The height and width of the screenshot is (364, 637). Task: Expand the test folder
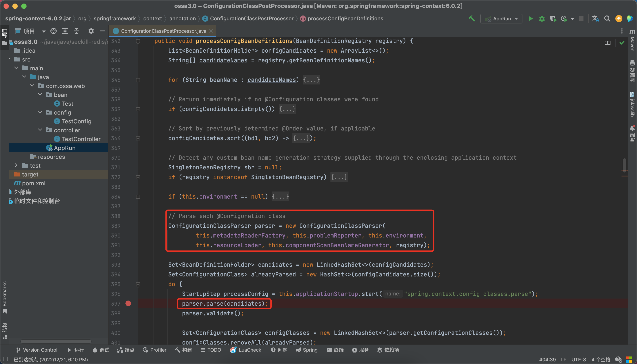coord(16,165)
